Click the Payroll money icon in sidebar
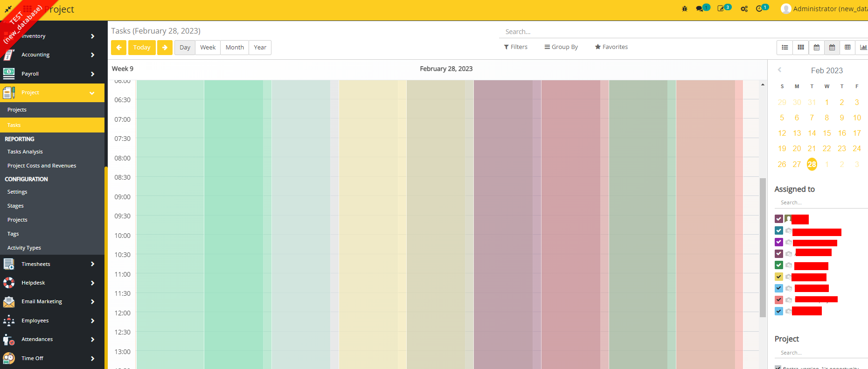Viewport: 868px width, 369px height. tap(9, 73)
